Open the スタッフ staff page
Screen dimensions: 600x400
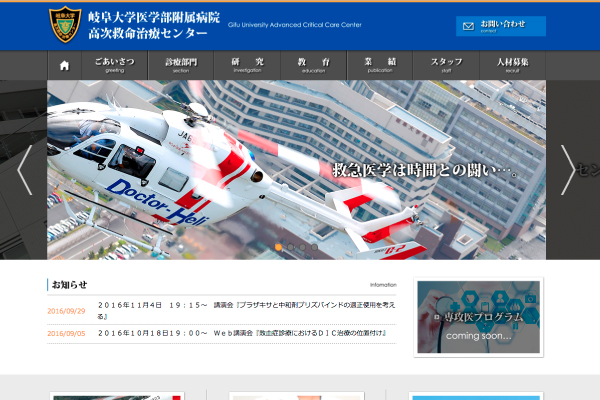446,66
